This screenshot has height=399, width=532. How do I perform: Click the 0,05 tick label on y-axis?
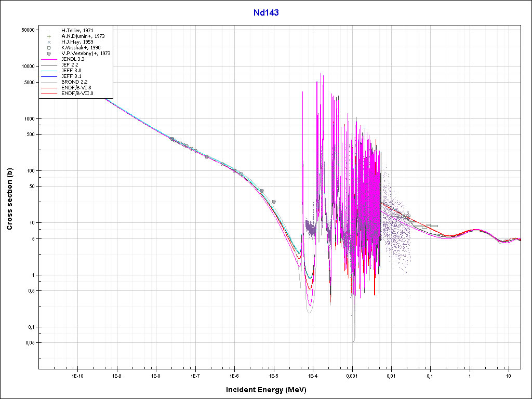(29, 343)
